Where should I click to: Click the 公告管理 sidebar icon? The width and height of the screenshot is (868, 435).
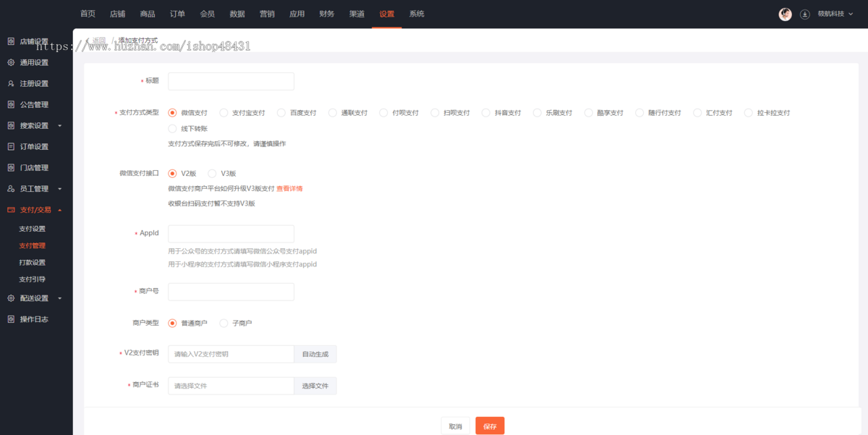coord(11,104)
